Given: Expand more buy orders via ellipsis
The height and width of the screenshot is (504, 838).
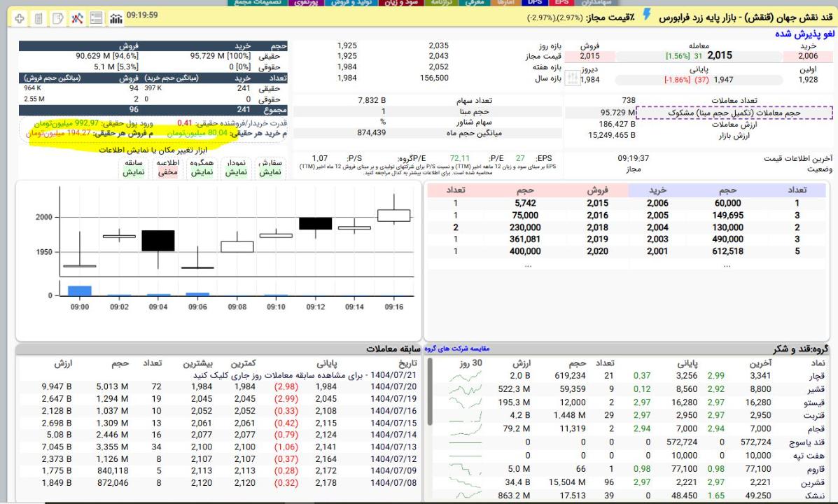Looking at the screenshot, I should (727, 265).
